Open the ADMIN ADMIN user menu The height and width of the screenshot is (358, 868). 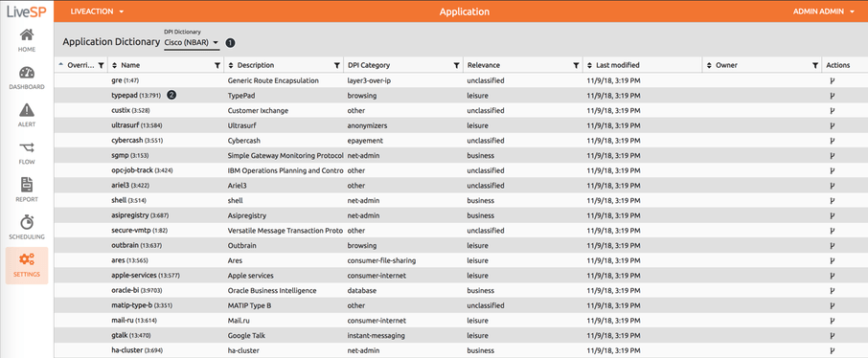[824, 11]
